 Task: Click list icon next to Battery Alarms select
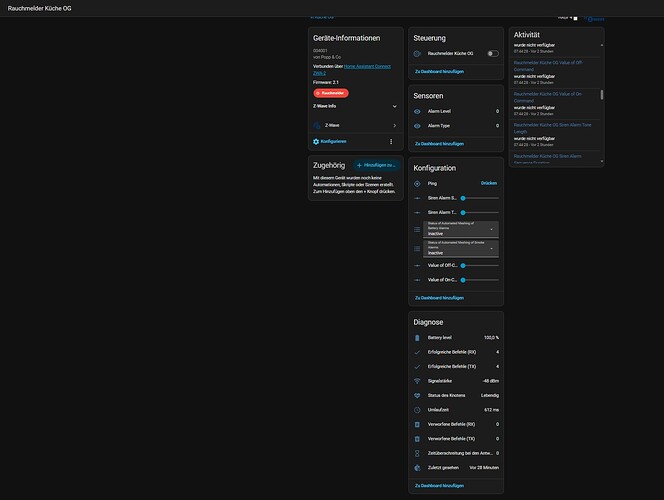(417, 229)
